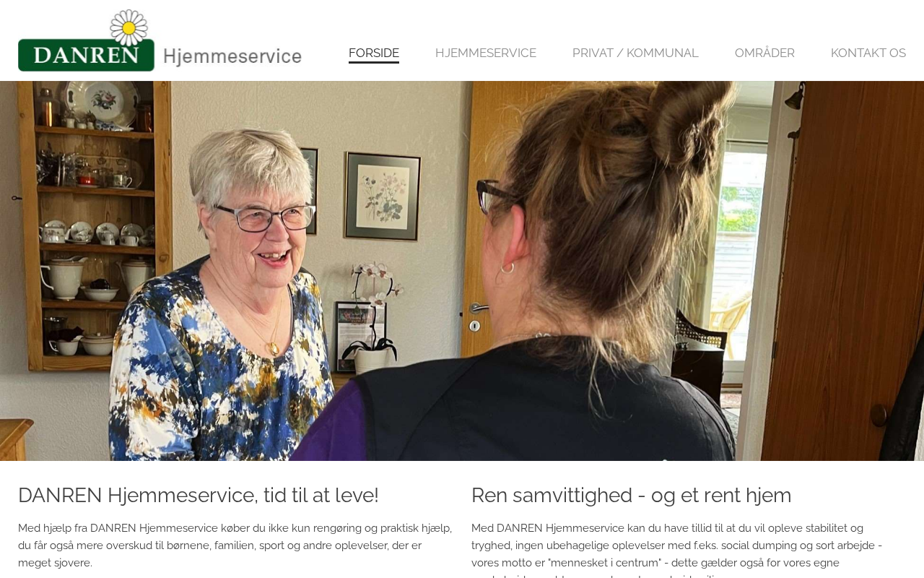This screenshot has height=578, width=924.
Task: Click the green DANREN logo box
Action: [86, 48]
